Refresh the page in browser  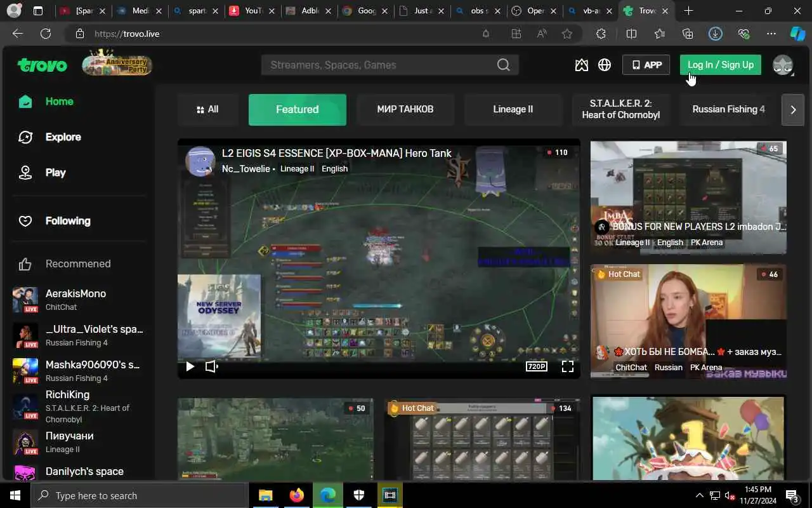click(x=46, y=34)
